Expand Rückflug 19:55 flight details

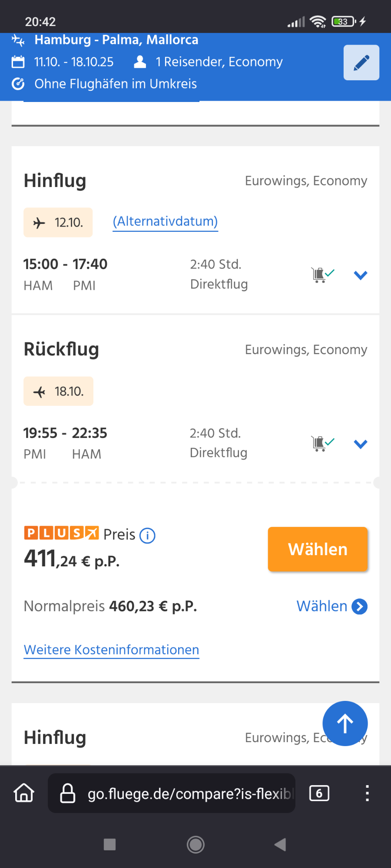pyautogui.click(x=361, y=444)
